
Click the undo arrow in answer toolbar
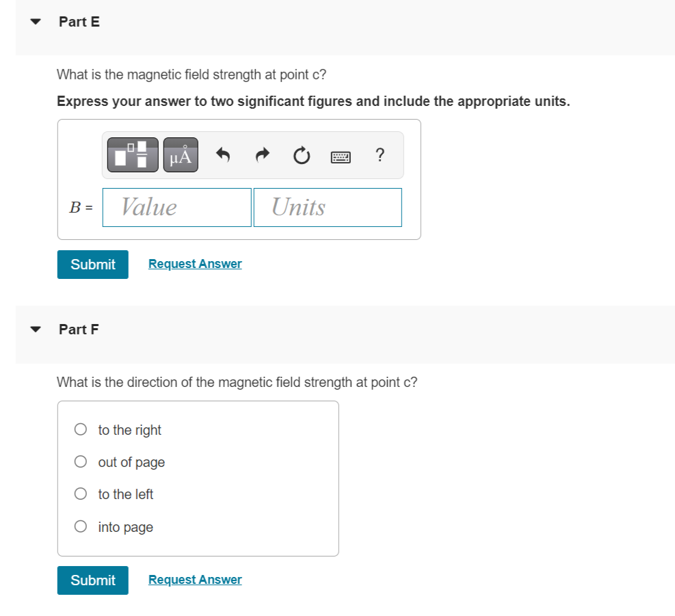click(x=222, y=155)
